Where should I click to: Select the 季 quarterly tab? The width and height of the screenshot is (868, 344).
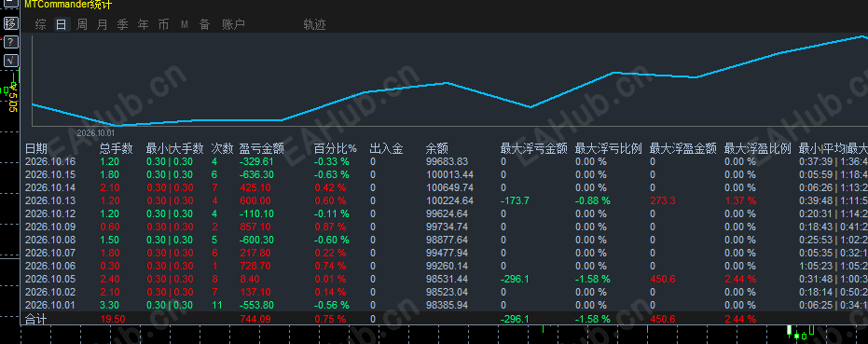click(122, 24)
